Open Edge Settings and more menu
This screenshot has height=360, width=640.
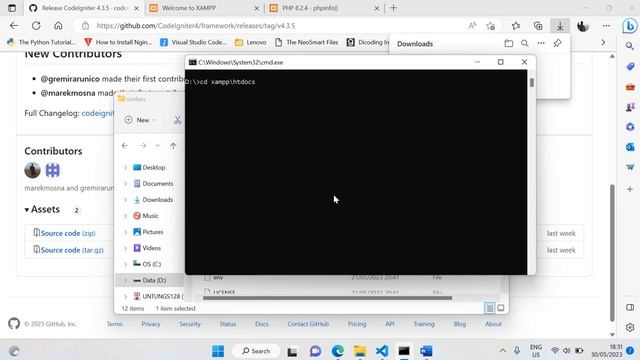tap(606, 26)
